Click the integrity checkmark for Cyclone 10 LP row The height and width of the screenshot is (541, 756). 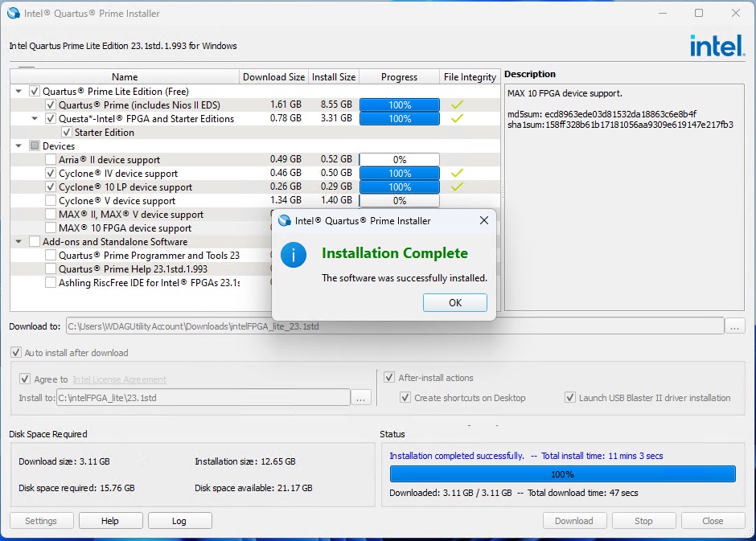click(457, 186)
